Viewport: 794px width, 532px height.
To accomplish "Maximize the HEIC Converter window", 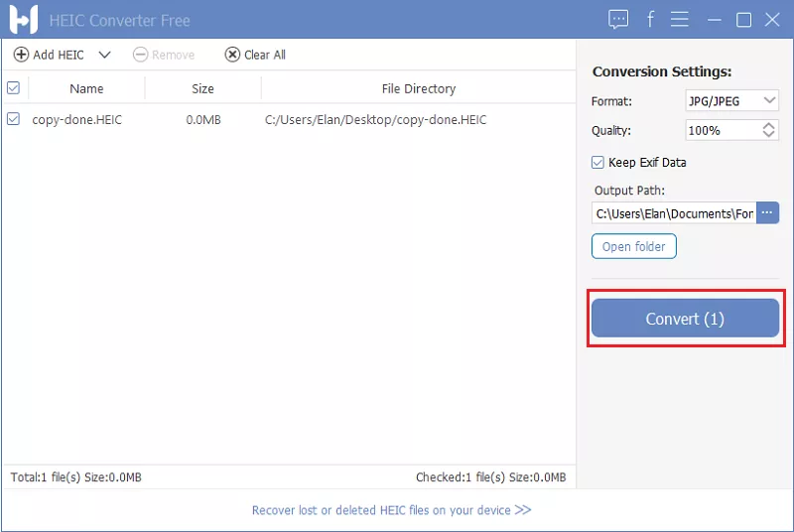I will point(743,19).
